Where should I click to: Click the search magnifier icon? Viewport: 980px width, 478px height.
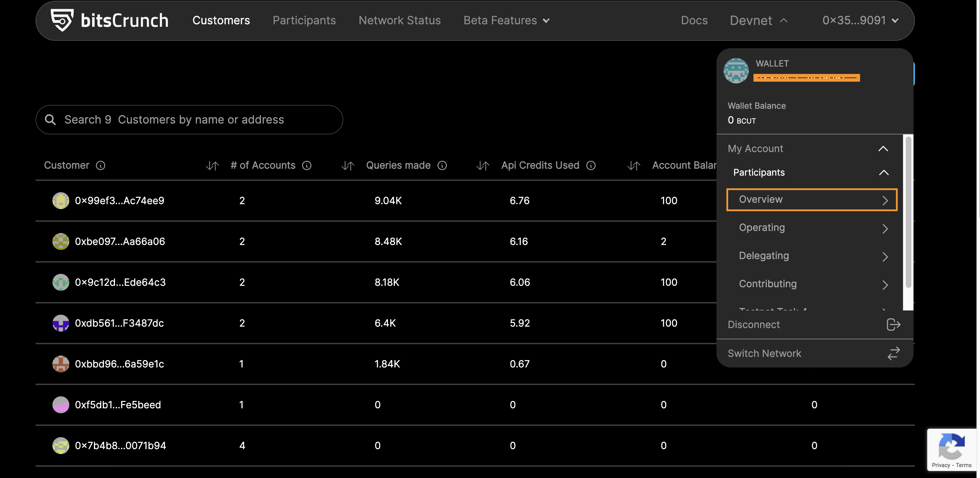click(50, 120)
